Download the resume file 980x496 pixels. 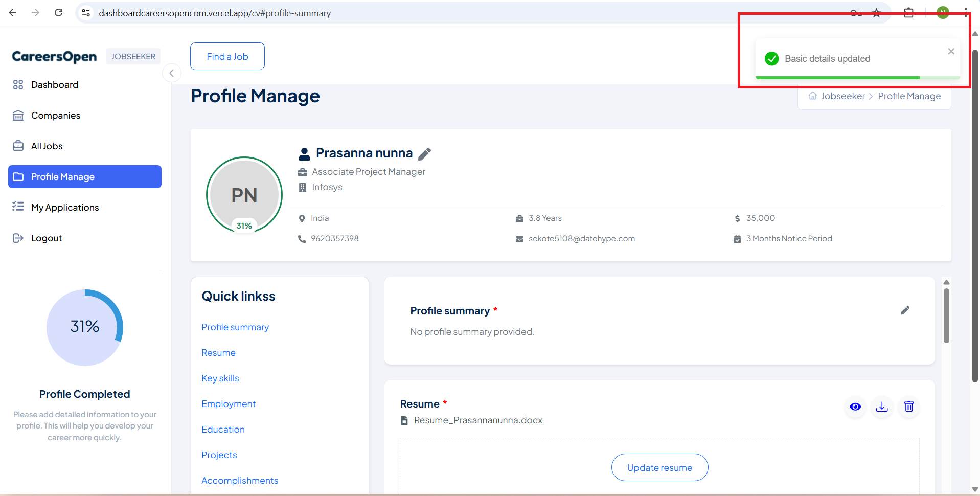point(882,407)
